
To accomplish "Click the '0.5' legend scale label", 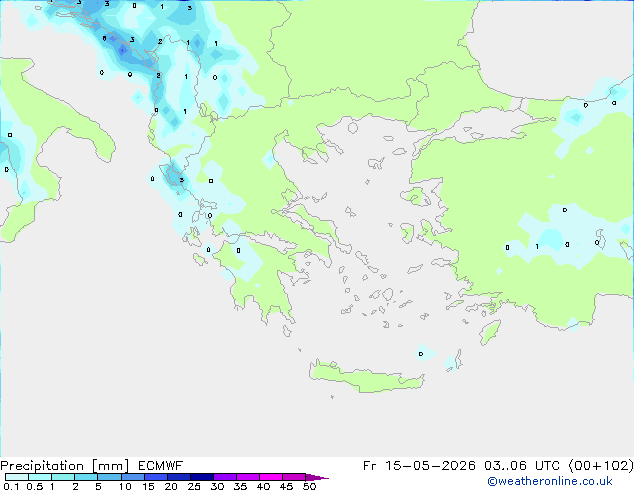I will point(34,486).
